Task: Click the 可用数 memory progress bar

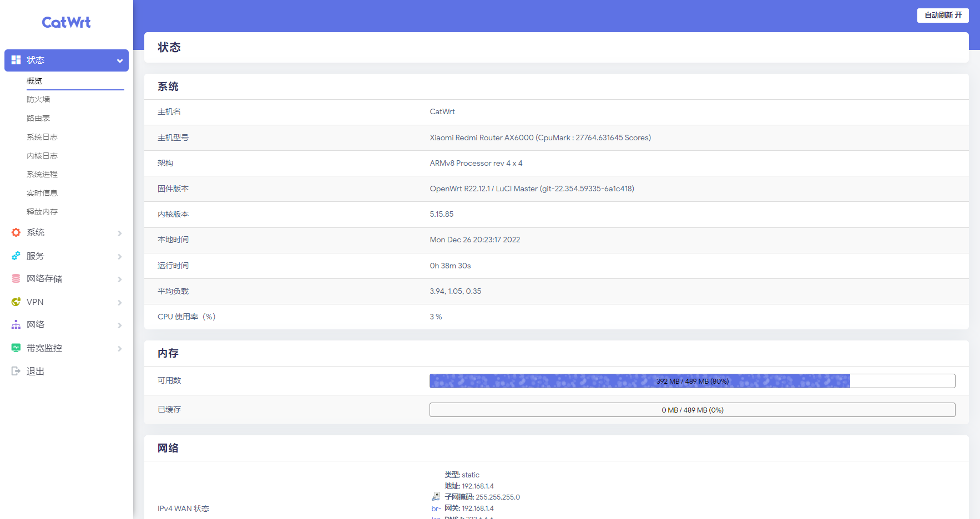Action: click(x=691, y=381)
